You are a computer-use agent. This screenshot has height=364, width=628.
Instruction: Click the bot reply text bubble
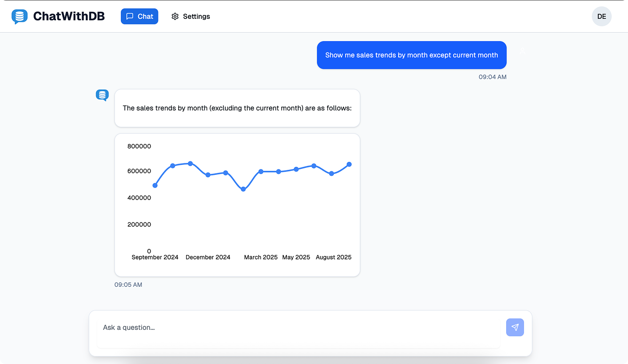pos(237,108)
